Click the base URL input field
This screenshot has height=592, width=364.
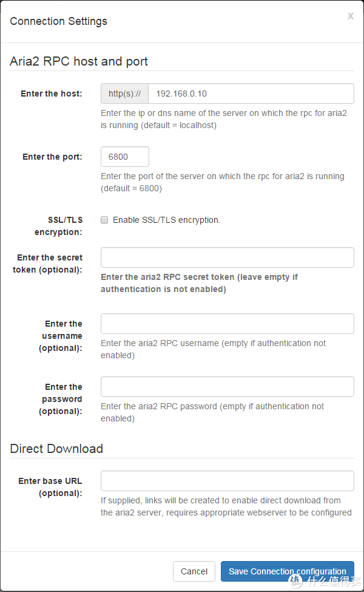(x=227, y=481)
